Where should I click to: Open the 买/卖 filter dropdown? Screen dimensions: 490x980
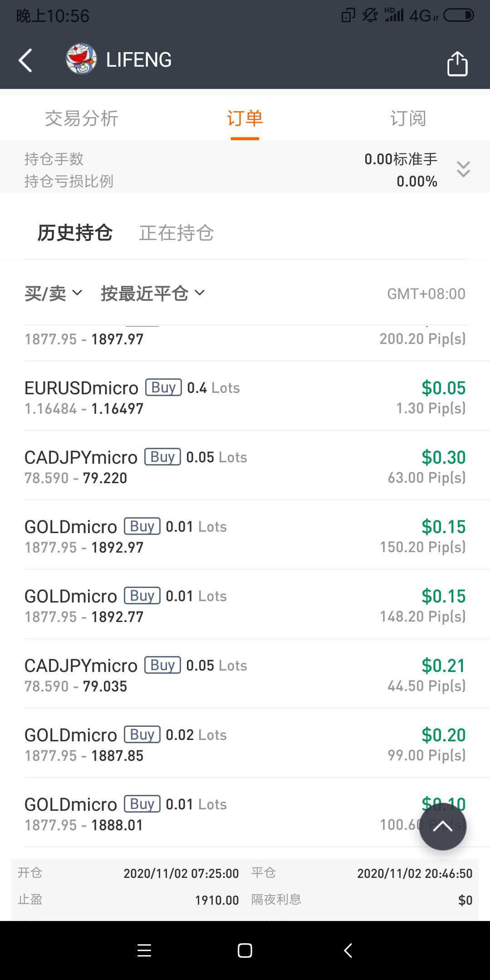pyautogui.click(x=54, y=294)
